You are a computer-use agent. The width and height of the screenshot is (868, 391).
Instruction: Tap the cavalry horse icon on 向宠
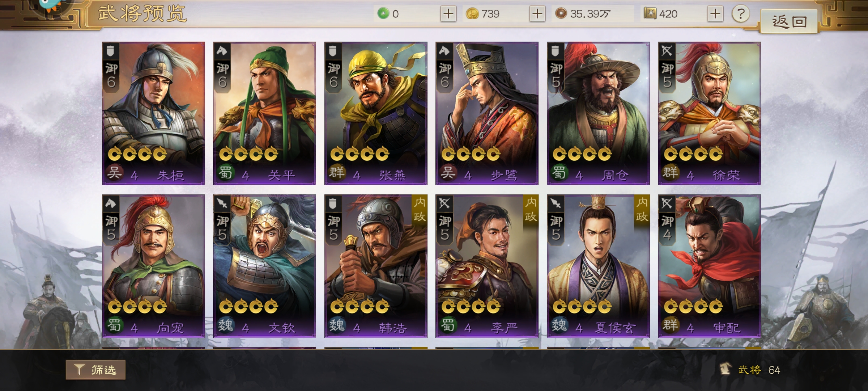111,203
